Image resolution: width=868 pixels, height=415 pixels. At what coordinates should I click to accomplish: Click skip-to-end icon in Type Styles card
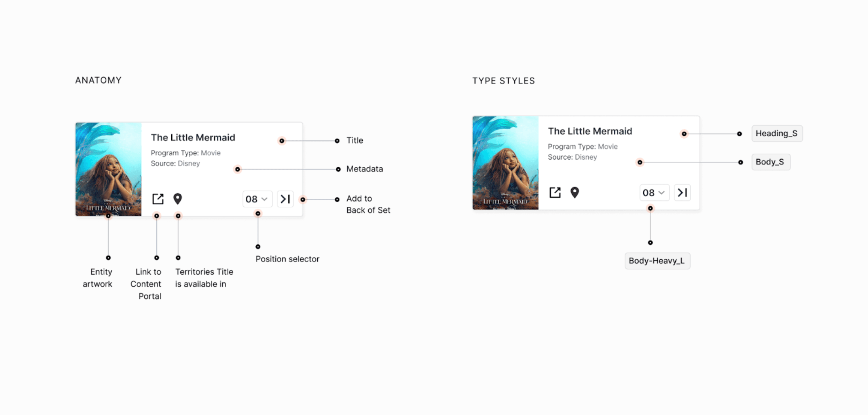[x=682, y=192]
